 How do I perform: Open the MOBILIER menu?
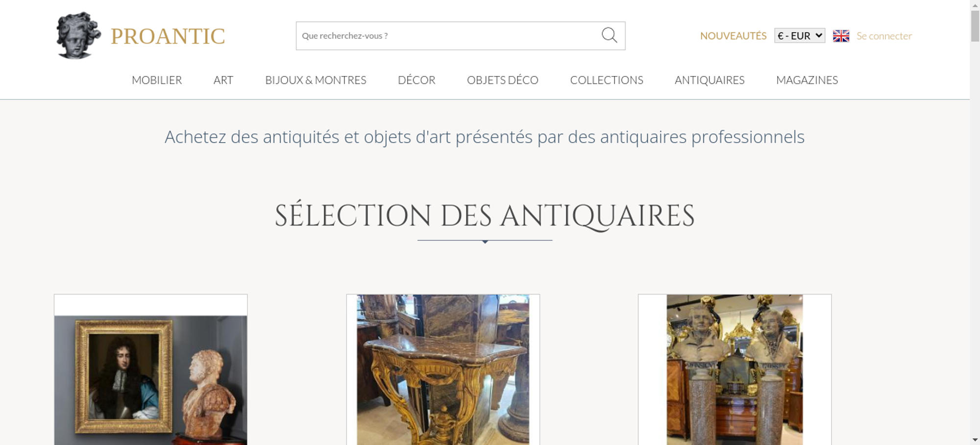(x=157, y=80)
